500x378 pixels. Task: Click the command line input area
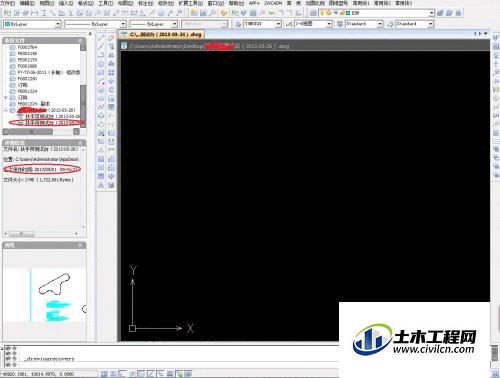(180, 365)
